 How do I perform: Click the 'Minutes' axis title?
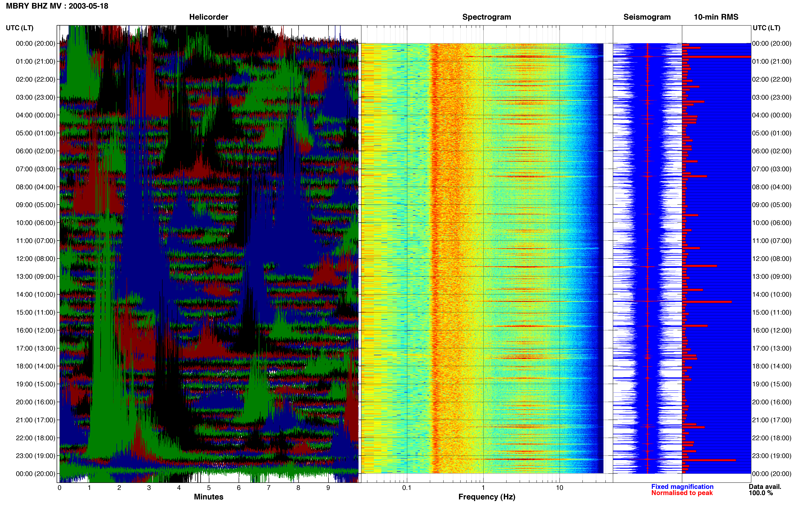[209, 497]
